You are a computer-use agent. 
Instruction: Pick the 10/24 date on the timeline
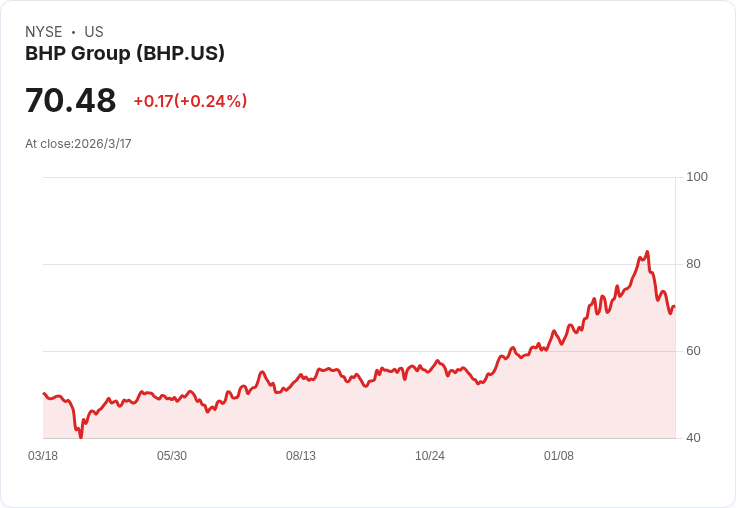coord(430,456)
